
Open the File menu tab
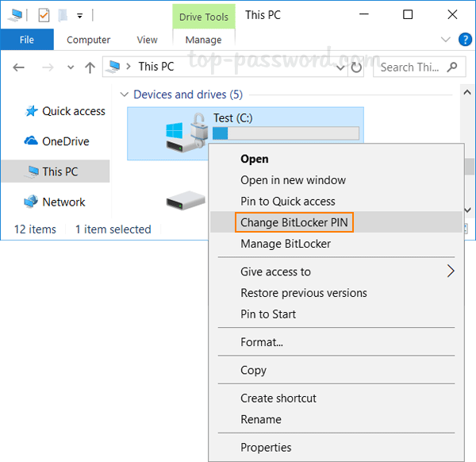pyautogui.click(x=27, y=40)
